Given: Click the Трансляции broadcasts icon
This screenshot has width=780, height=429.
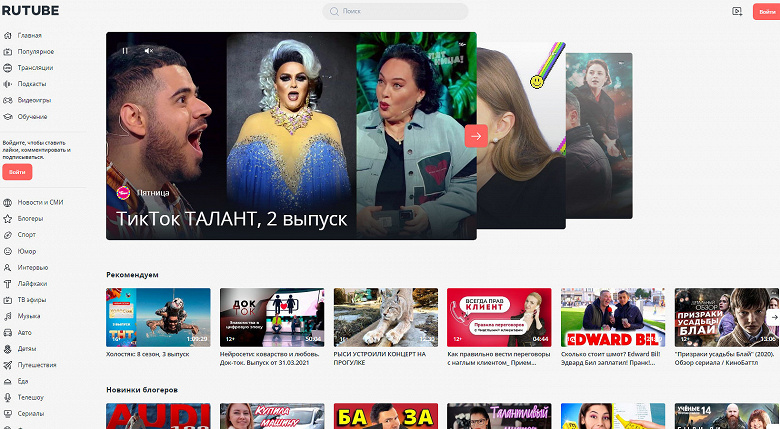Looking at the screenshot, I should 7,68.
